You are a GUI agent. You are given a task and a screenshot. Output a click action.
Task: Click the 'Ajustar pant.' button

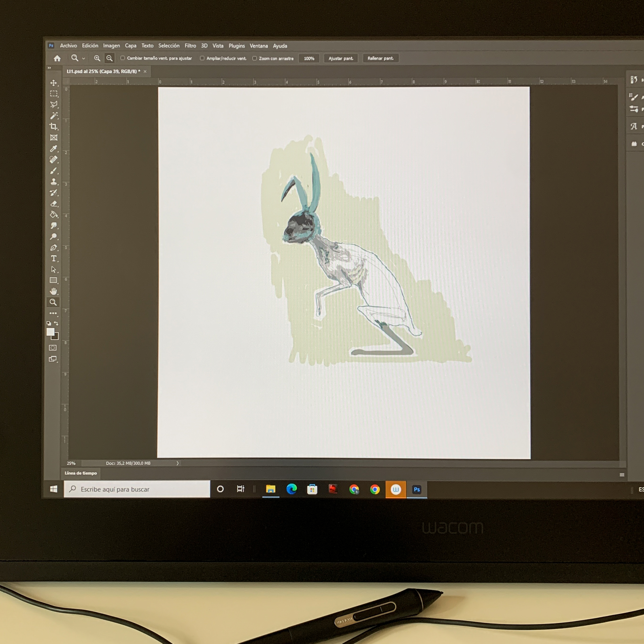pyautogui.click(x=341, y=58)
